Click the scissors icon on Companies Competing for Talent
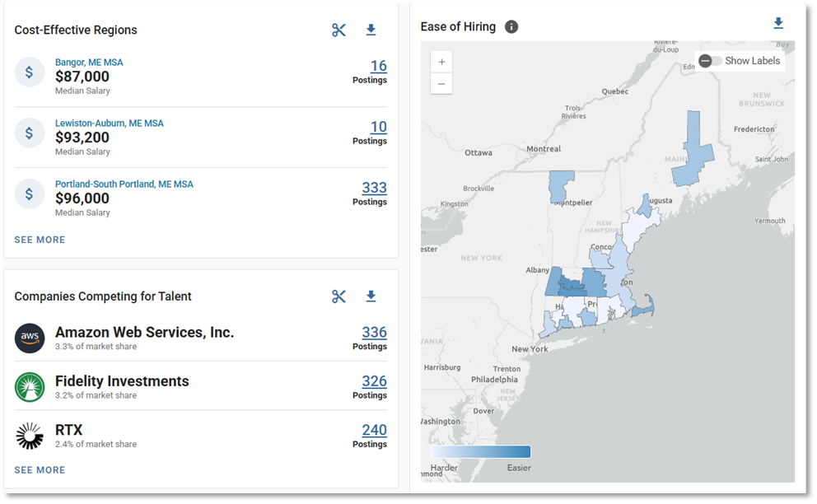The width and height of the screenshot is (817, 504). click(338, 296)
